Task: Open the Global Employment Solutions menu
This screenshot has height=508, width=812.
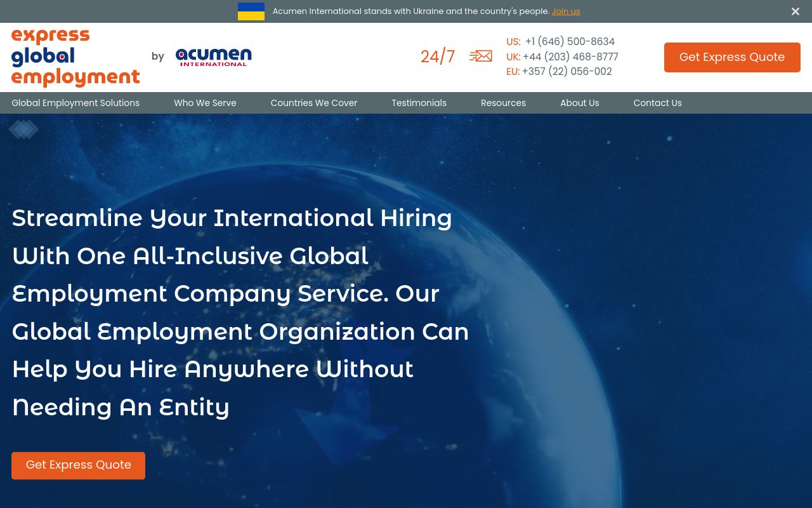Action: click(75, 103)
